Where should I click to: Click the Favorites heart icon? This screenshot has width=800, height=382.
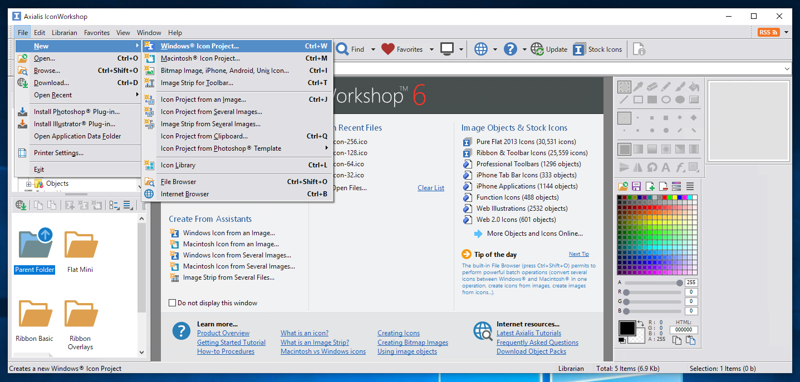388,49
